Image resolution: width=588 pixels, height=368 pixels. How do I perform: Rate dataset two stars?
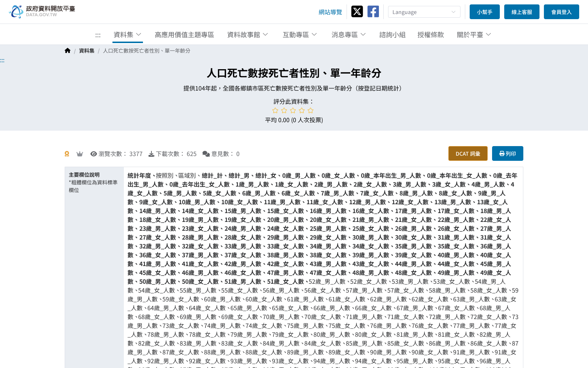(284, 110)
